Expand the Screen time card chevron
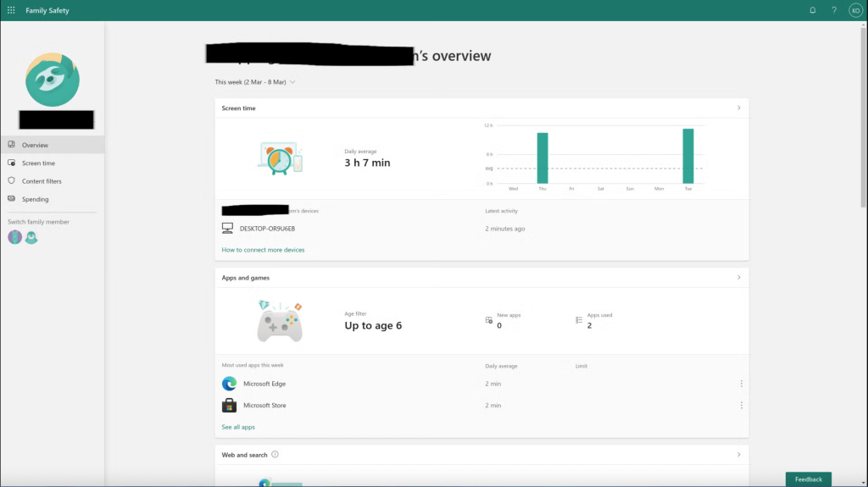This screenshot has height=487, width=868. coord(738,108)
